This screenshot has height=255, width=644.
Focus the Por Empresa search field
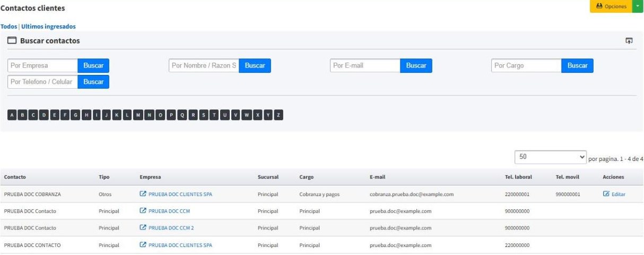pyautogui.click(x=42, y=66)
